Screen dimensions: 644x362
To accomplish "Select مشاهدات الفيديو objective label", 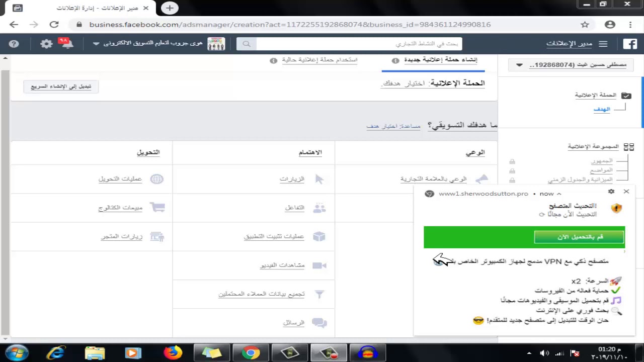I will (282, 265).
